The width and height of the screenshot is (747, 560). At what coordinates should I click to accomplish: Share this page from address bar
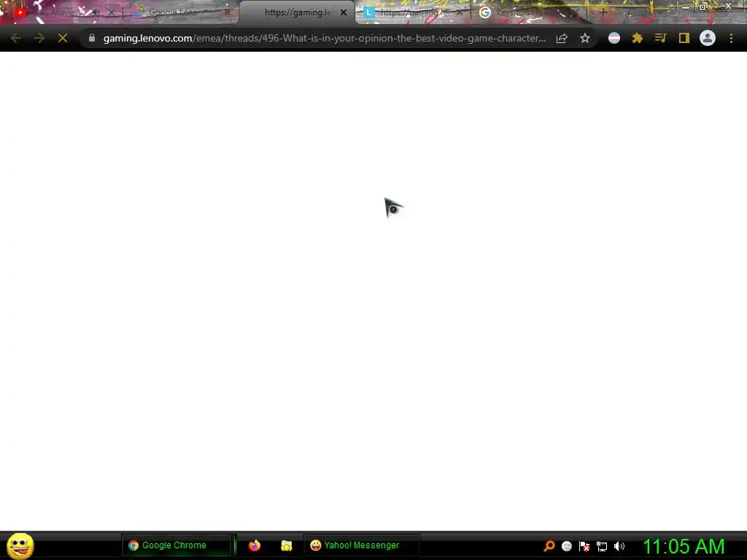click(x=562, y=38)
